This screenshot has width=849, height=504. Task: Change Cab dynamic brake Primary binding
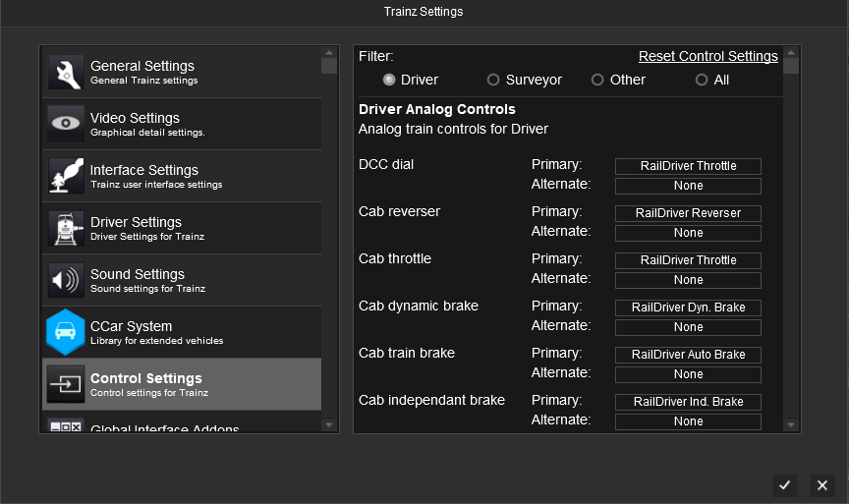click(688, 308)
